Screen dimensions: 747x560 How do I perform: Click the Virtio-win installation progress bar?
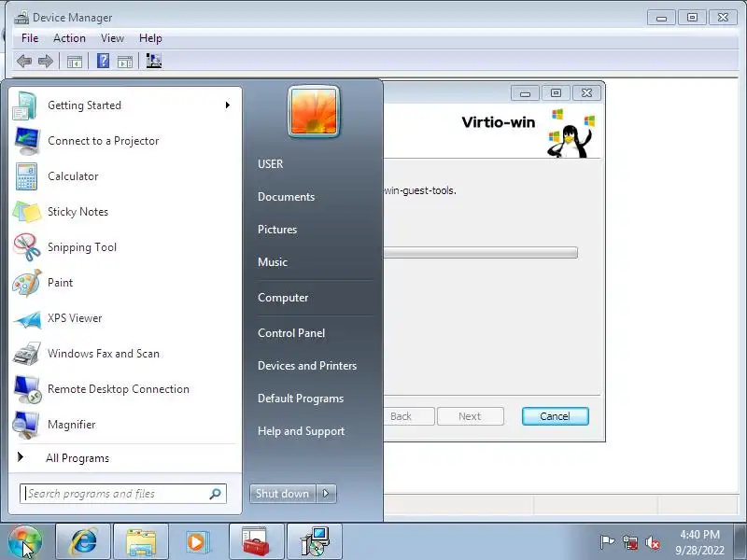click(x=481, y=252)
